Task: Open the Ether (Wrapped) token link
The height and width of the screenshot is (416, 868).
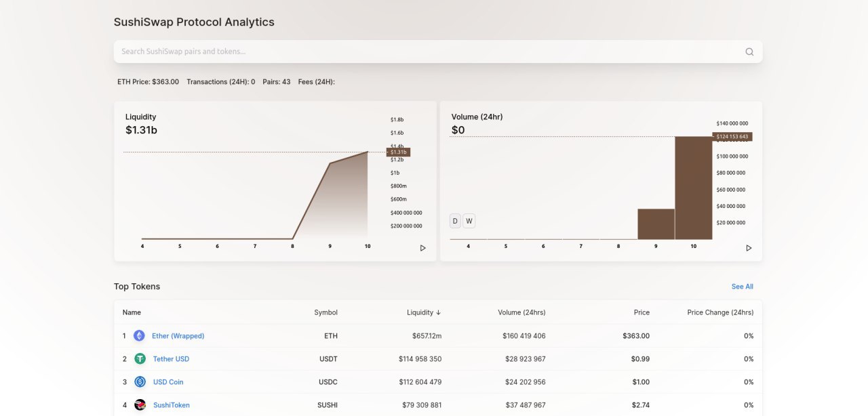Action: pyautogui.click(x=178, y=335)
